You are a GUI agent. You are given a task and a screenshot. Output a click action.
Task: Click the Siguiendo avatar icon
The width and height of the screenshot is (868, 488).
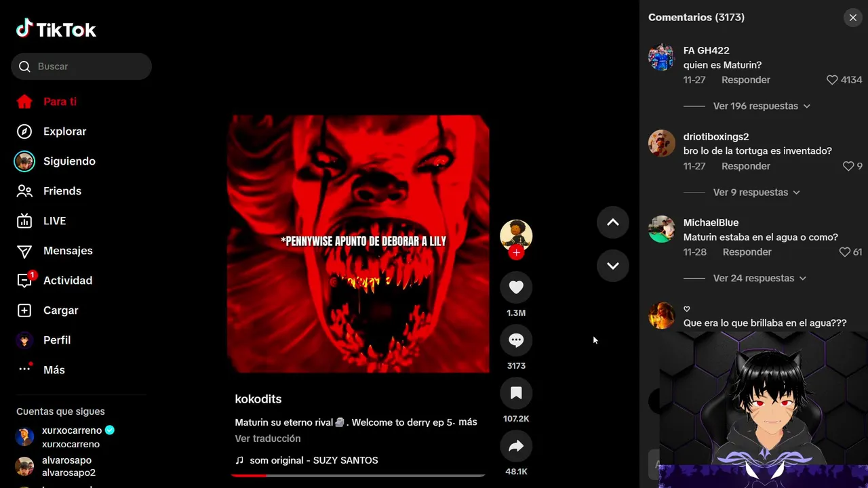(x=24, y=161)
